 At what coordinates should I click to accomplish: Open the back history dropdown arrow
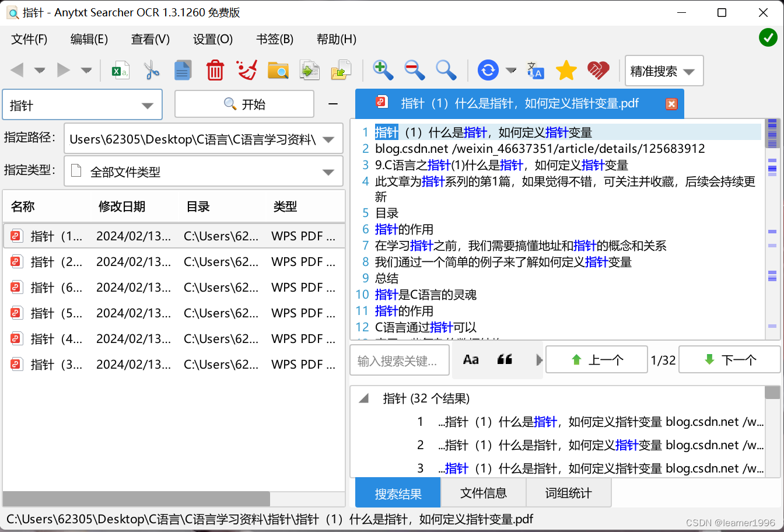click(40, 71)
